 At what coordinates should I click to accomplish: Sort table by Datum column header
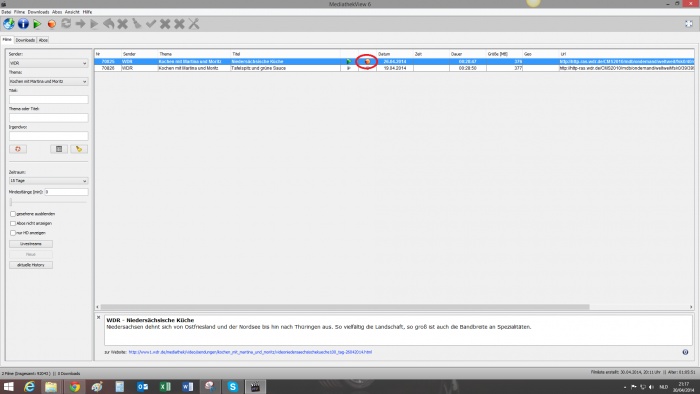[x=395, y=54]
